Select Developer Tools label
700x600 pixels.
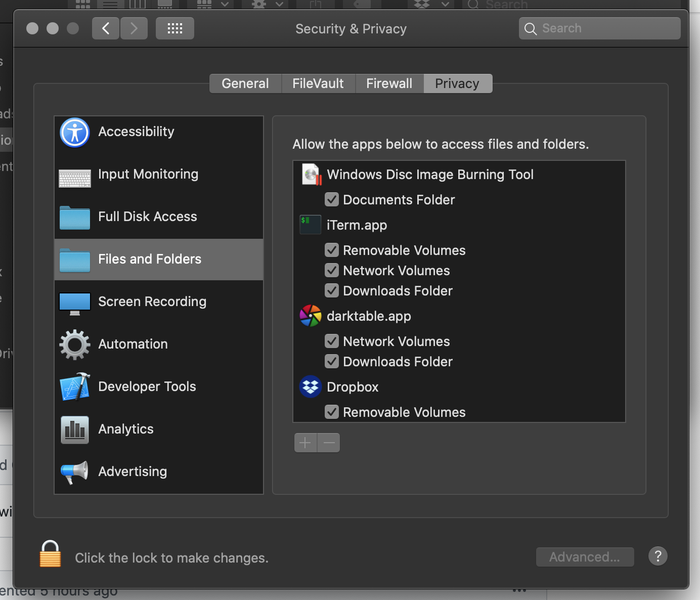pyautogui.click(x=147, y=387)
